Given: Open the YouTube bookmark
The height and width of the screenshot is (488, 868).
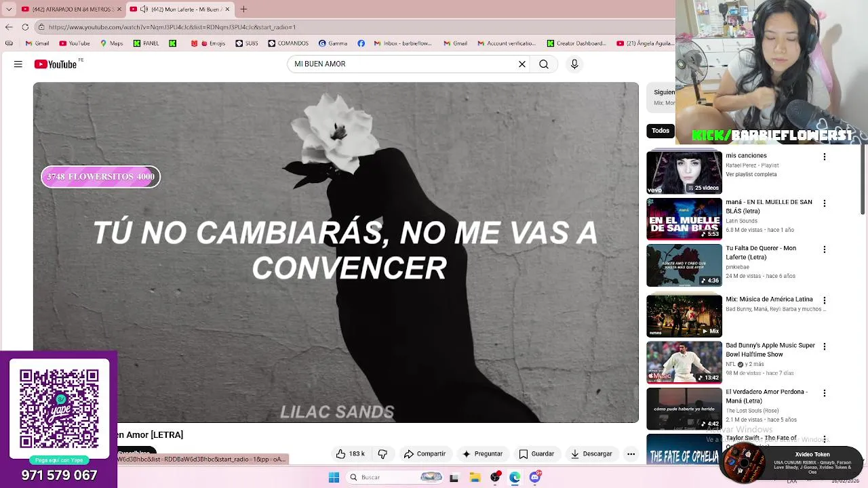Looking at the screenshot, I should pyautogui.click(x=75, y=43).
